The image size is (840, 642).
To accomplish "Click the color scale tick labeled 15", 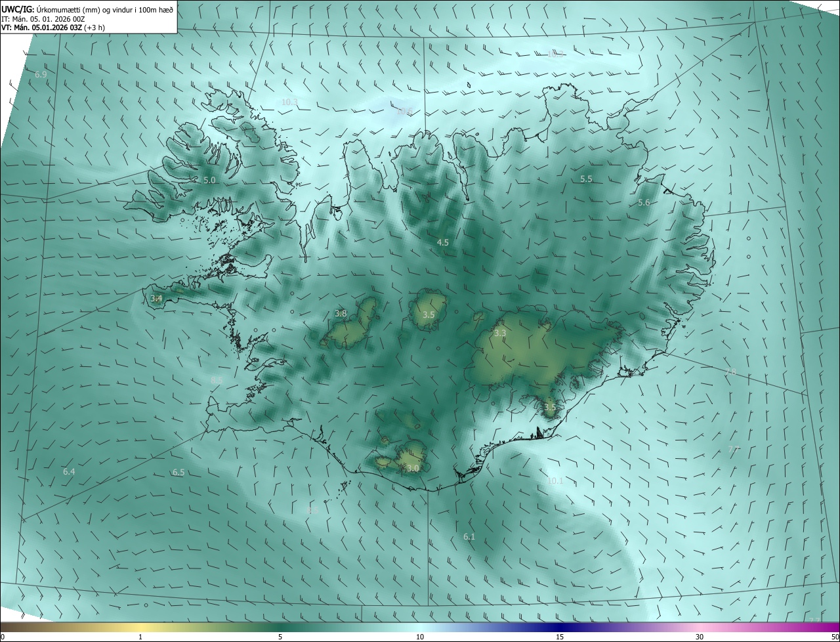I will click(560, 637).
